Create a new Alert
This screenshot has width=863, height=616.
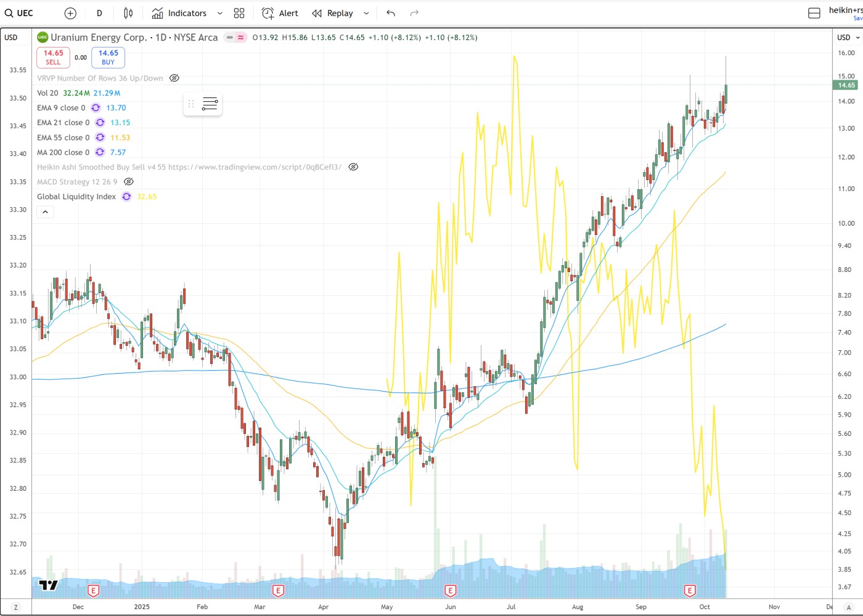280,13
